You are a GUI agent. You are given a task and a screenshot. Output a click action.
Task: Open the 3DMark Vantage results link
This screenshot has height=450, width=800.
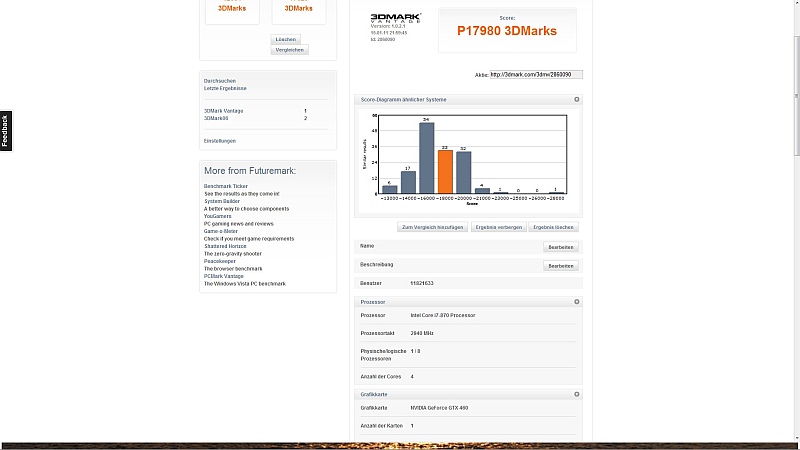coord(223,111)
